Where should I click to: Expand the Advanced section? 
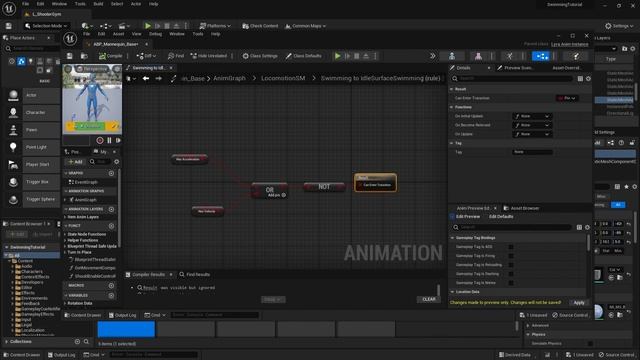pos(528,326)
